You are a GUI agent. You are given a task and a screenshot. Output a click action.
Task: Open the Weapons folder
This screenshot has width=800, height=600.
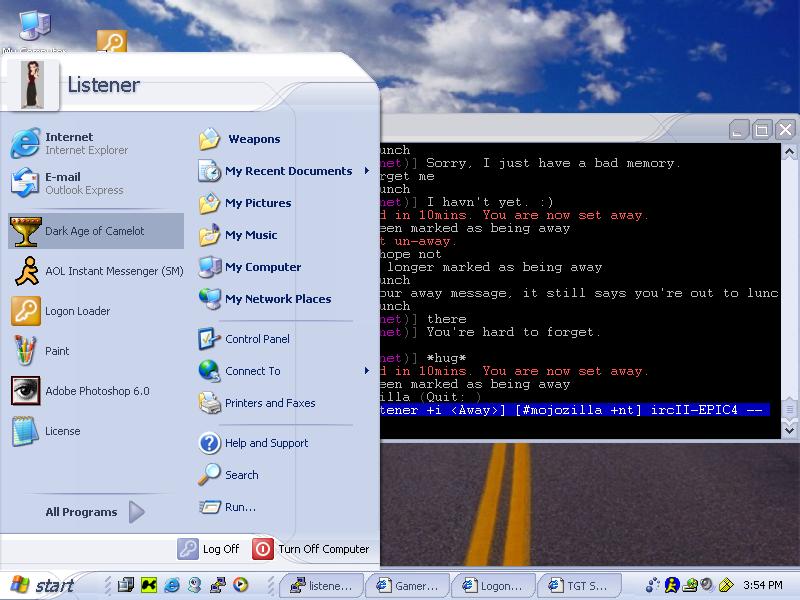pyautogui.click(x=253, y=139)
